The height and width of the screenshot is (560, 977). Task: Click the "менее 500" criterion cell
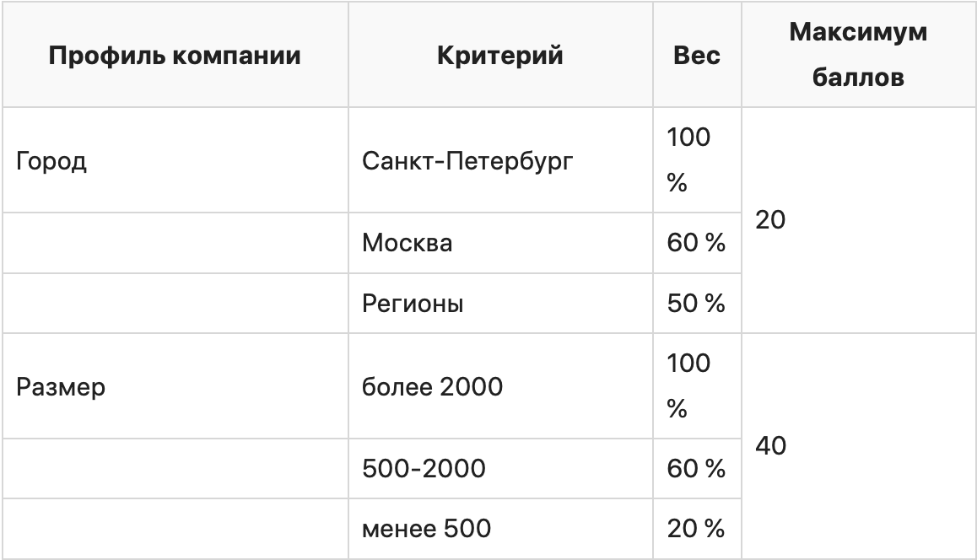click(426, 529)
